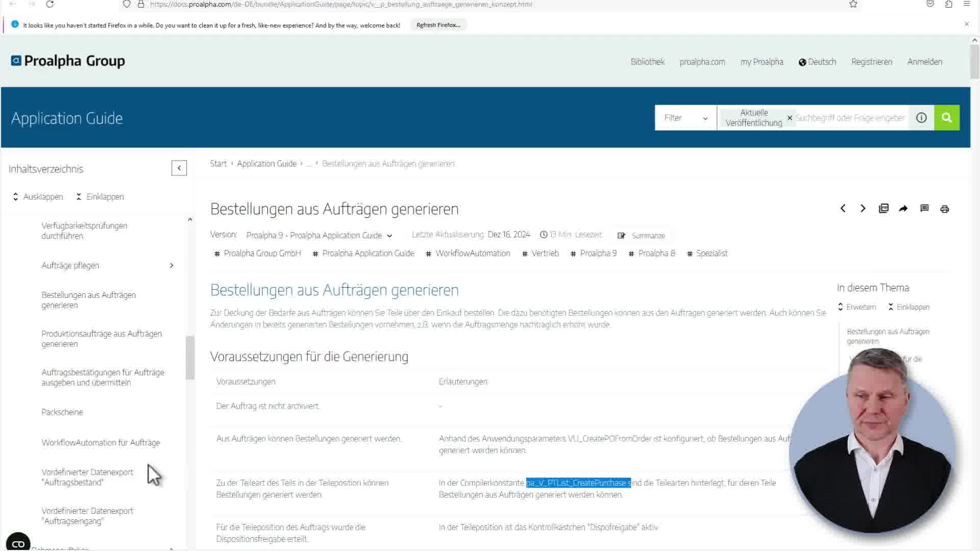980x551 pixels.
Task: Click the Voraussetzungen column header
Action: (x=246, y=382)
